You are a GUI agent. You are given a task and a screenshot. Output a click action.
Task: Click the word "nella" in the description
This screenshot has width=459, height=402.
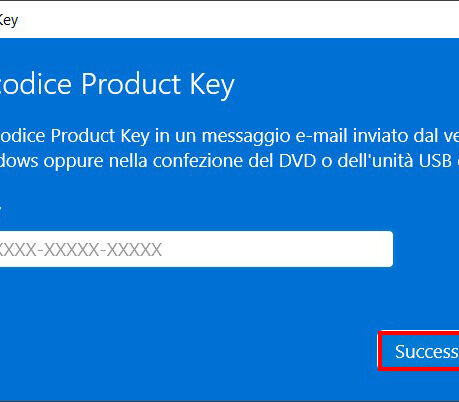coord(128,161)
